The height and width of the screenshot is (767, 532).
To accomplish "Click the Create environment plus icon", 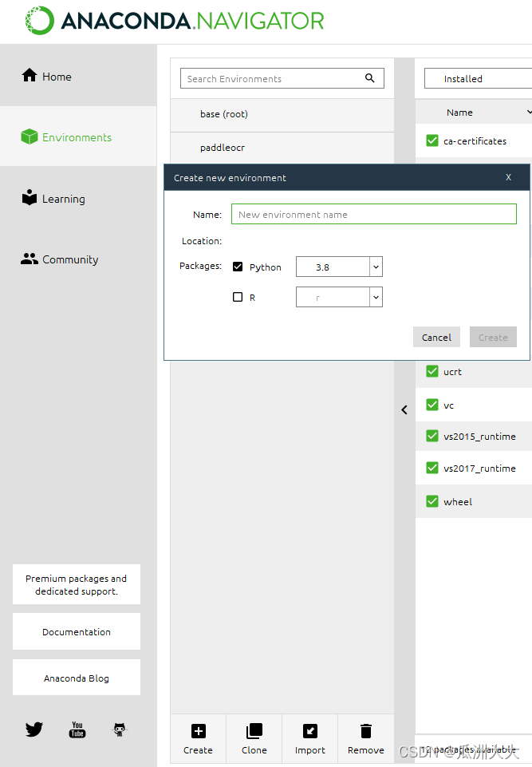I will tap(199, 731).
